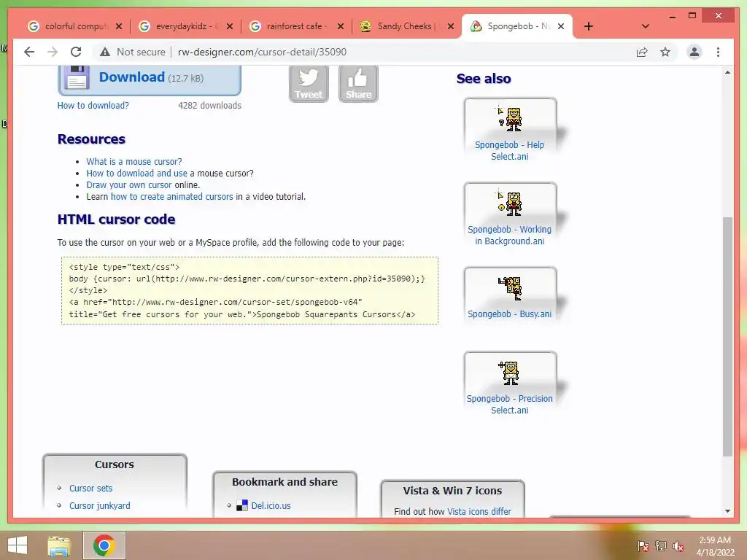
Task: Click the 4282 downloads text
Action: pos(209,105)
